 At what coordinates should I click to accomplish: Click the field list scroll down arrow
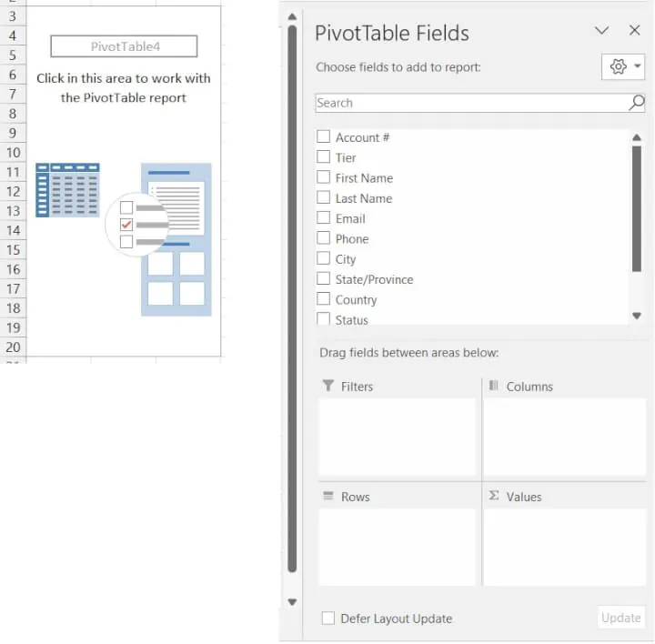[x=637, y=316]
